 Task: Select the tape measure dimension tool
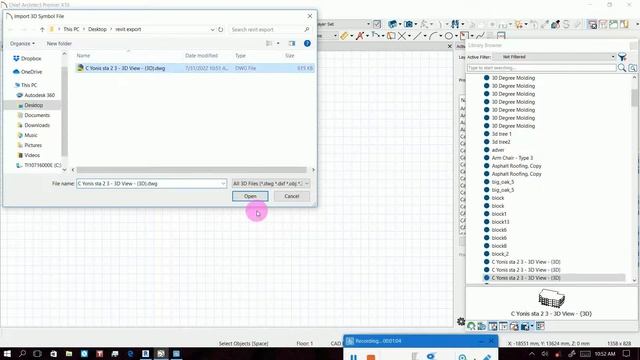(344, 36)
